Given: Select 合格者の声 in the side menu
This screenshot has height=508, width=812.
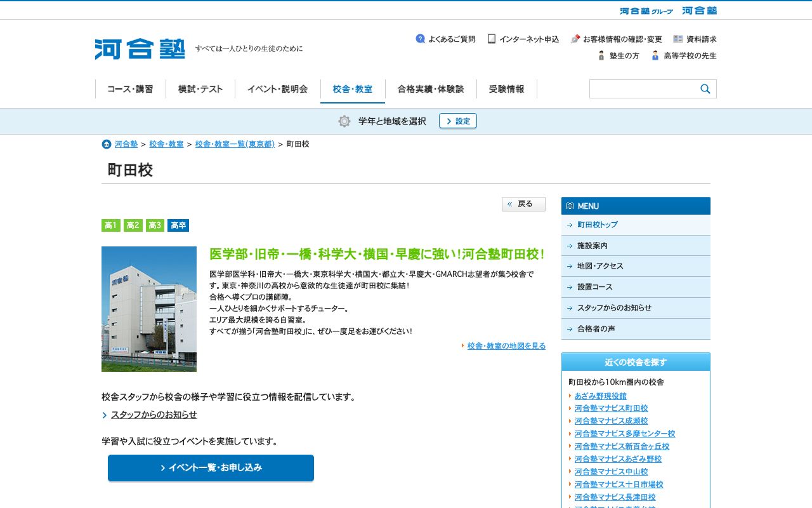Looking at the screenshot, I should click(636, 329).
